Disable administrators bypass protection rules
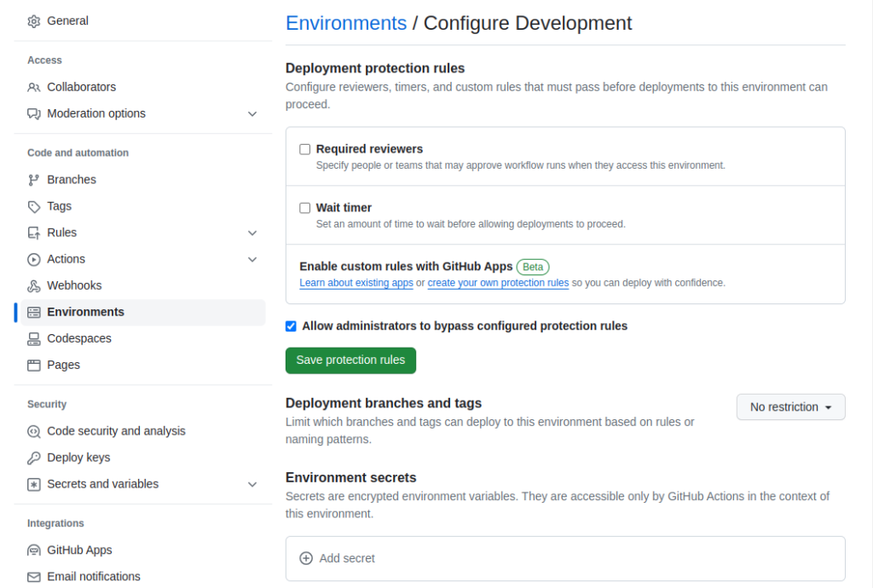Screen dimensions: 873x588 point(291,326)
